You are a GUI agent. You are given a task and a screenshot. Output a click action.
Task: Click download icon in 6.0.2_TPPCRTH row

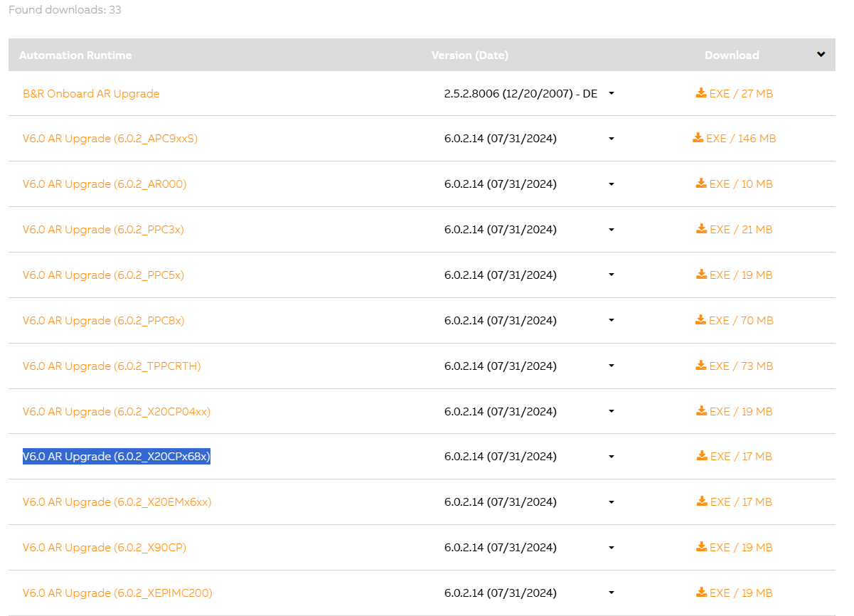tap(701, 366)
